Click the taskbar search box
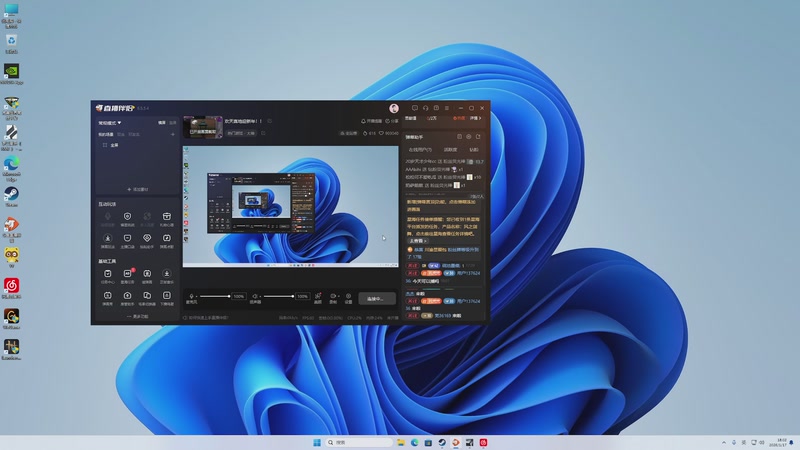 (x=359, y=442)
